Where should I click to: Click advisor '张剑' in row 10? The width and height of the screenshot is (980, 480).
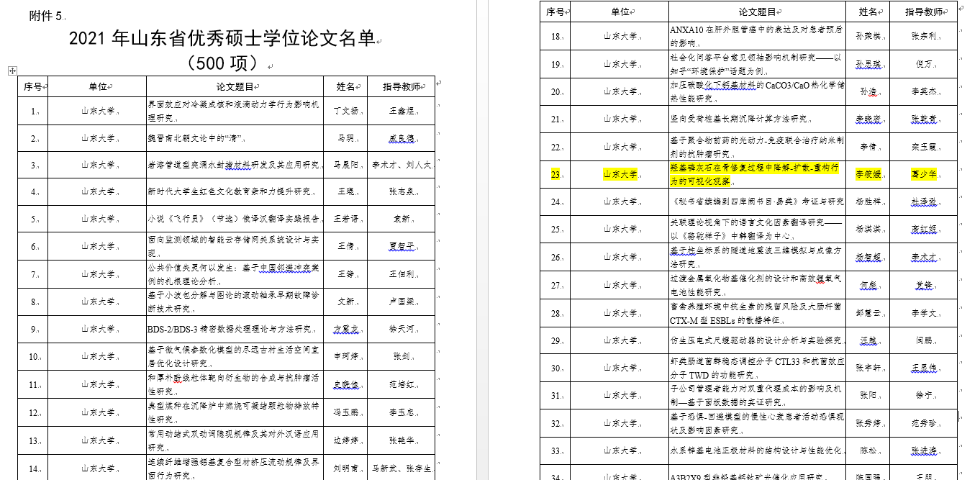pos(401,356)
